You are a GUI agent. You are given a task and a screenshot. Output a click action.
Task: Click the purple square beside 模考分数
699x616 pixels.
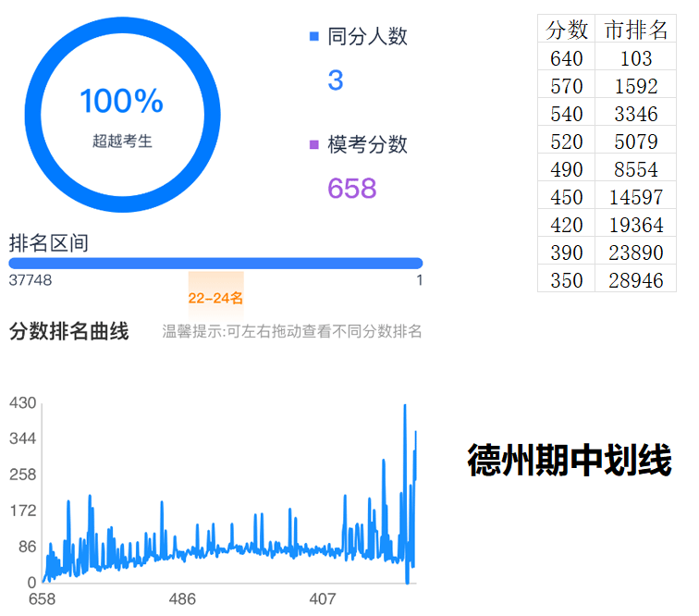point(314,145)
